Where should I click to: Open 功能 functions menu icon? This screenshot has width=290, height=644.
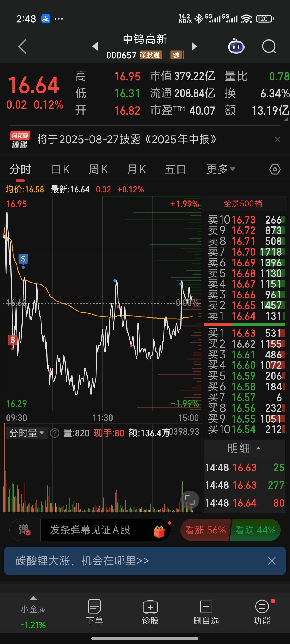point(262,612)
